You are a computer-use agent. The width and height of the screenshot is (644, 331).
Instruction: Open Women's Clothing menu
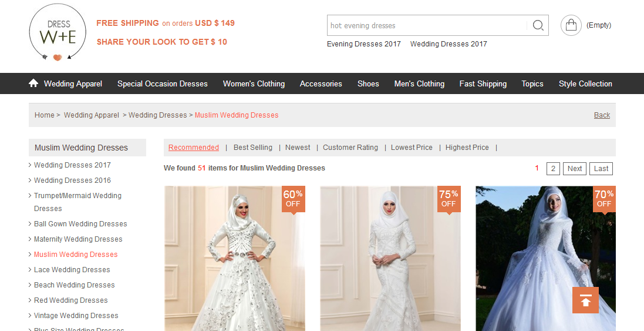(254, 83)
